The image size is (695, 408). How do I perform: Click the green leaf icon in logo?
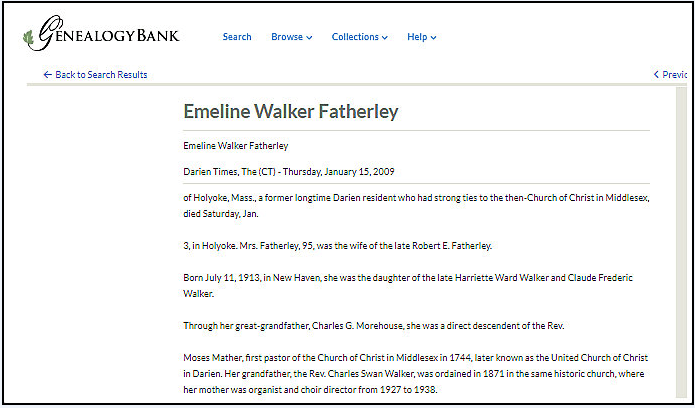click(x=28, y=38)
